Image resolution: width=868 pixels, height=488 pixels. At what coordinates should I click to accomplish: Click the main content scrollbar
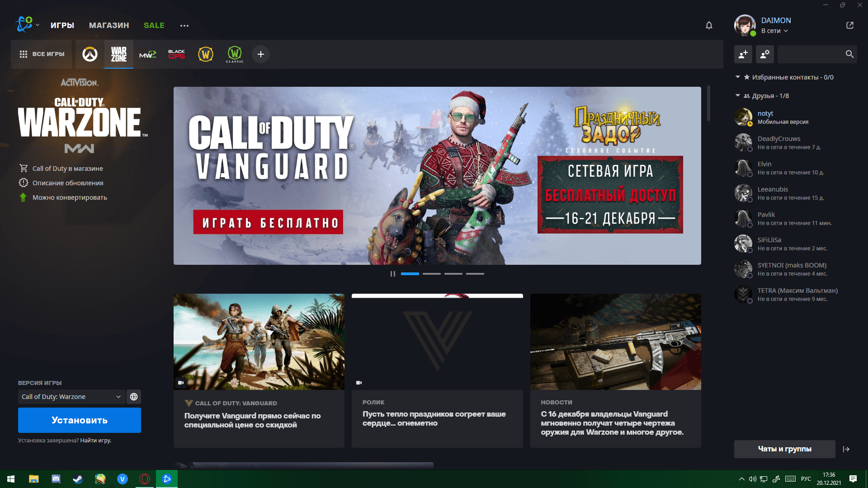[x=708, y=103]
